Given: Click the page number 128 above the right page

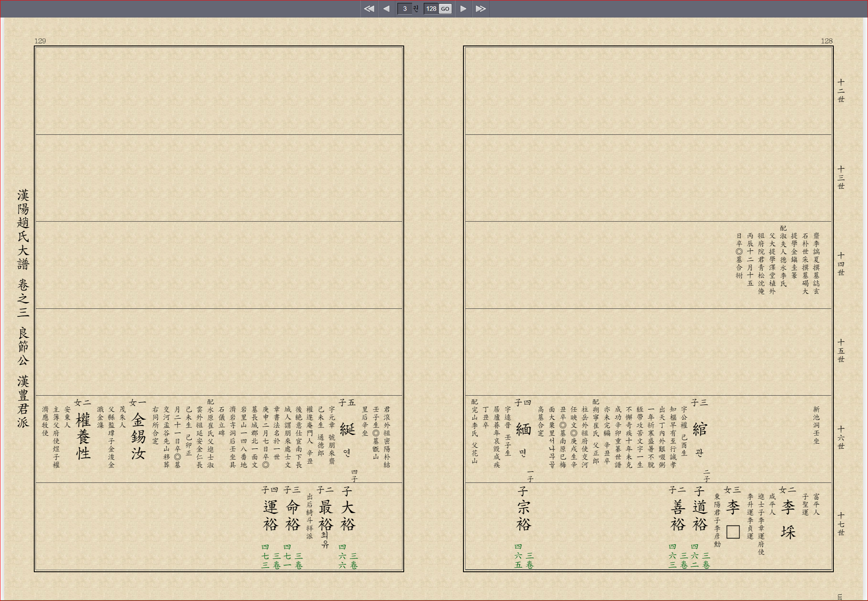Looking at the screenshot, I should (827, 41).
